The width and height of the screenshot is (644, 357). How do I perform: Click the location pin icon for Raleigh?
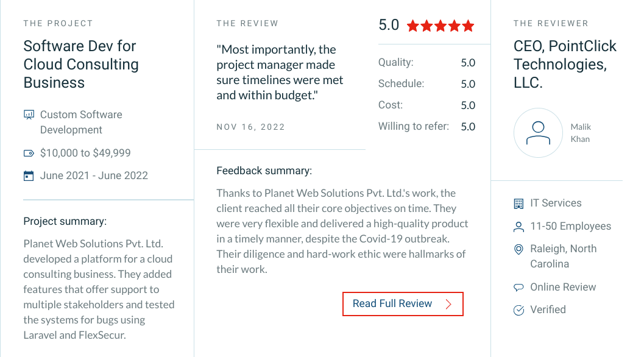pos(518,249)
